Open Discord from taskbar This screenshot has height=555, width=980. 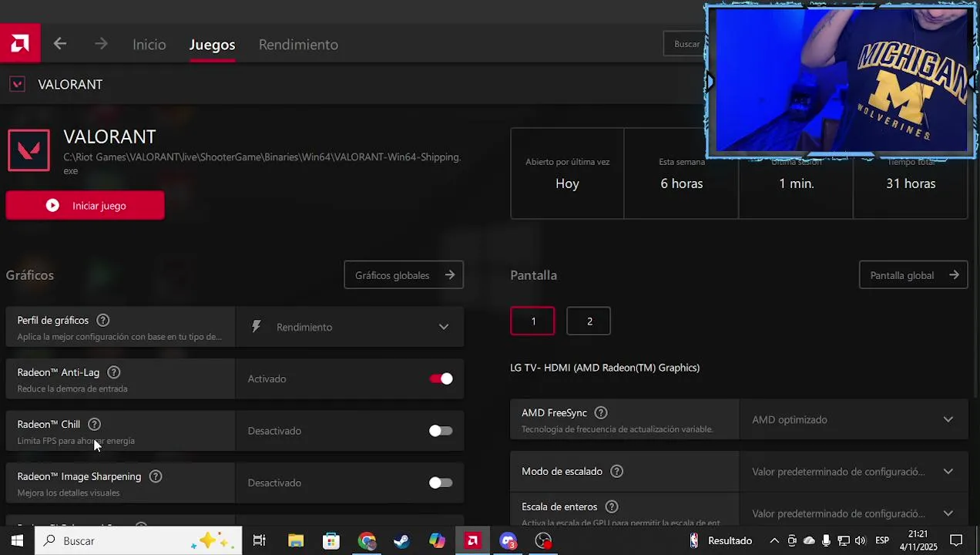[508, 540]
